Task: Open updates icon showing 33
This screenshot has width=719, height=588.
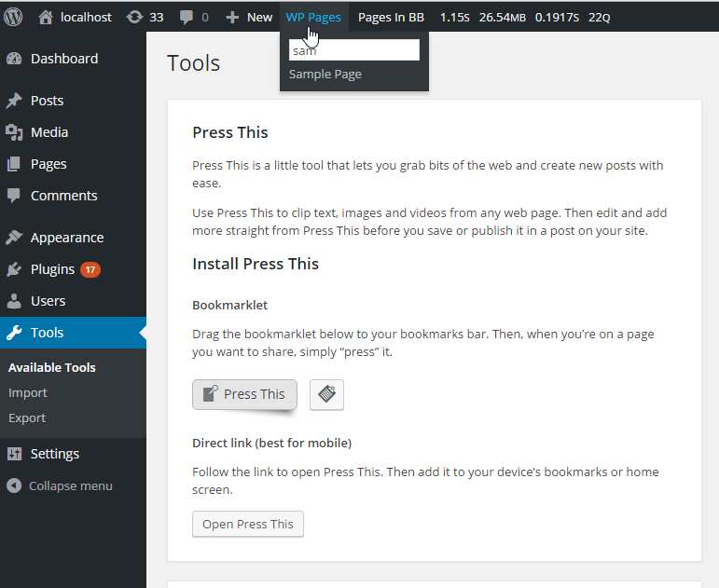Action: [x=135, y=18]
